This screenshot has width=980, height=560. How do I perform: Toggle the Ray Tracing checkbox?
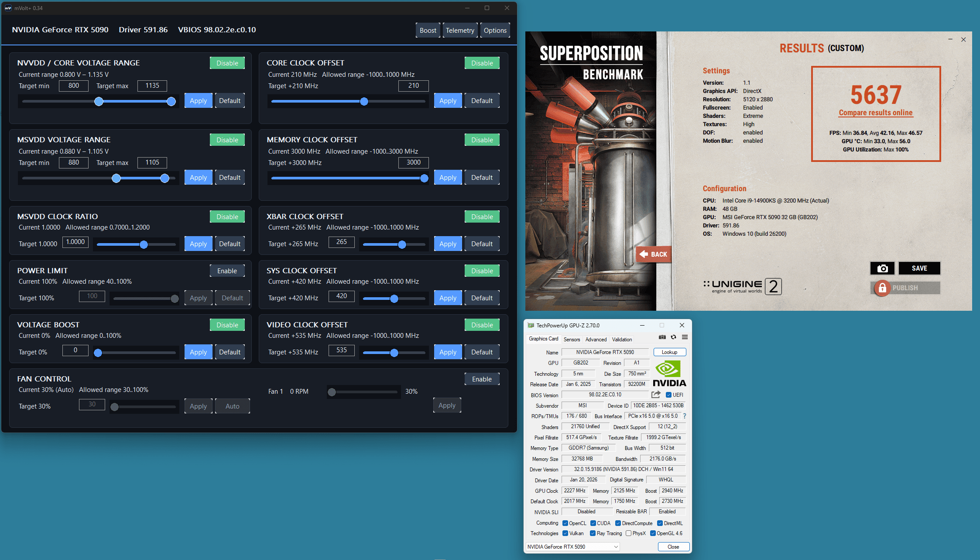click(x=593, y=533)
